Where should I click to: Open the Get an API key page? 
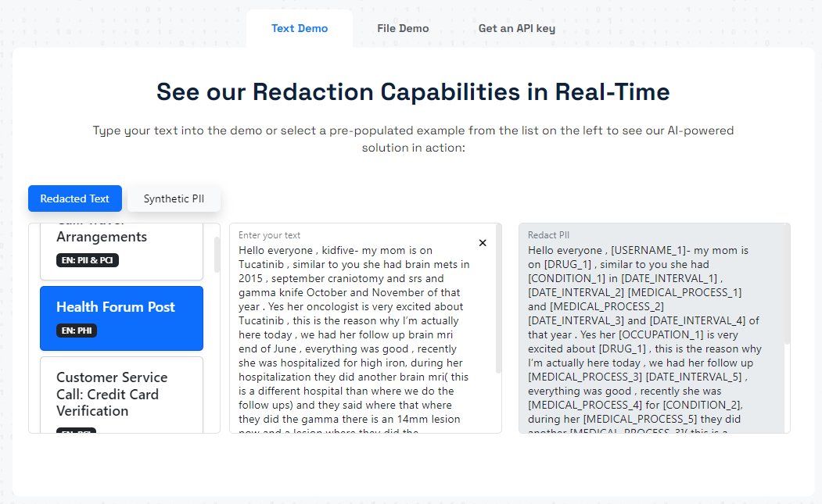click(x=516, y=28)
